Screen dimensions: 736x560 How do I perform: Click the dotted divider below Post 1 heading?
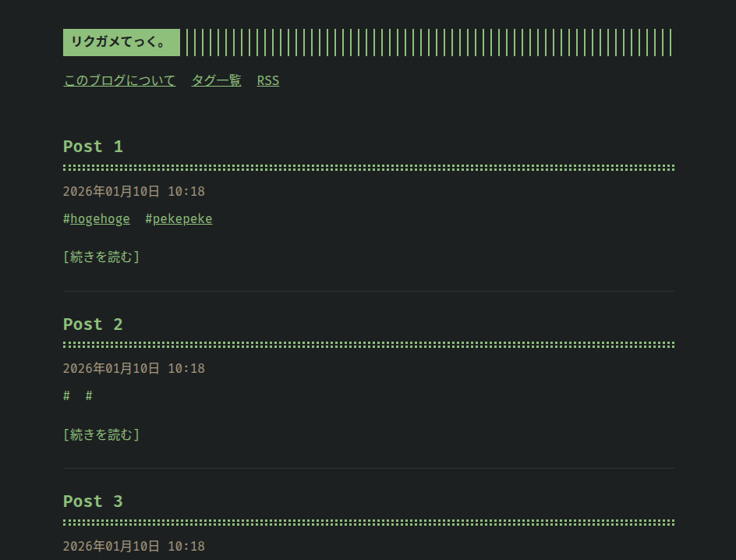[x=368, y=166]
